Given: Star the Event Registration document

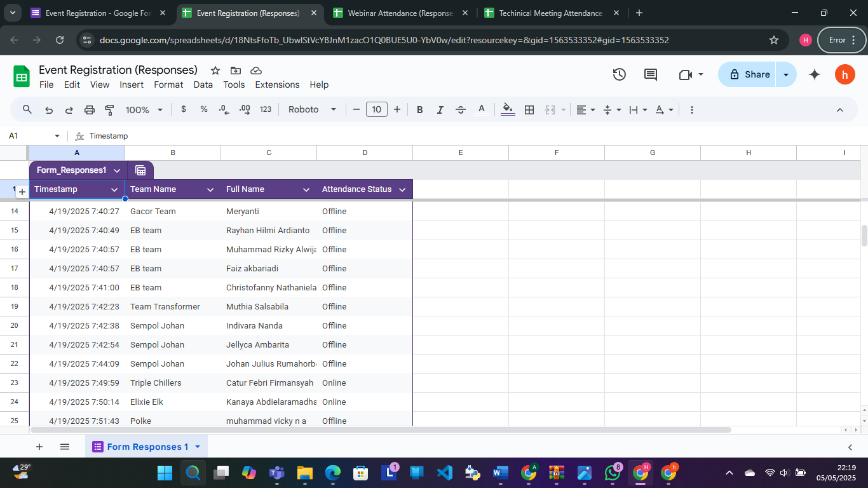Looking at the screenshot, I should click(215, 71).
